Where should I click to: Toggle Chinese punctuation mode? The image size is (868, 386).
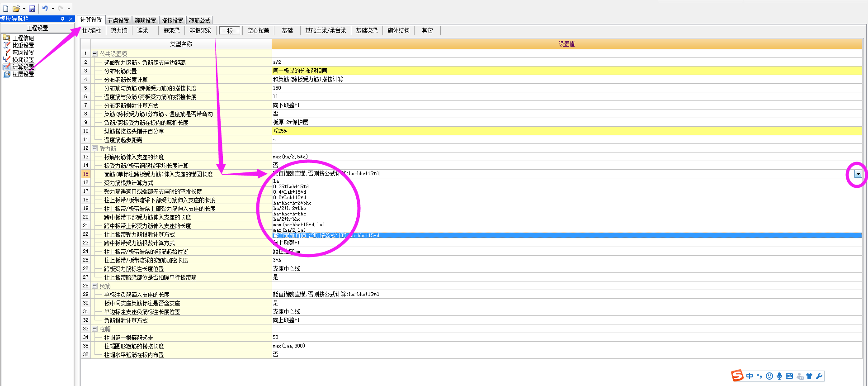(x=759, y=376)
